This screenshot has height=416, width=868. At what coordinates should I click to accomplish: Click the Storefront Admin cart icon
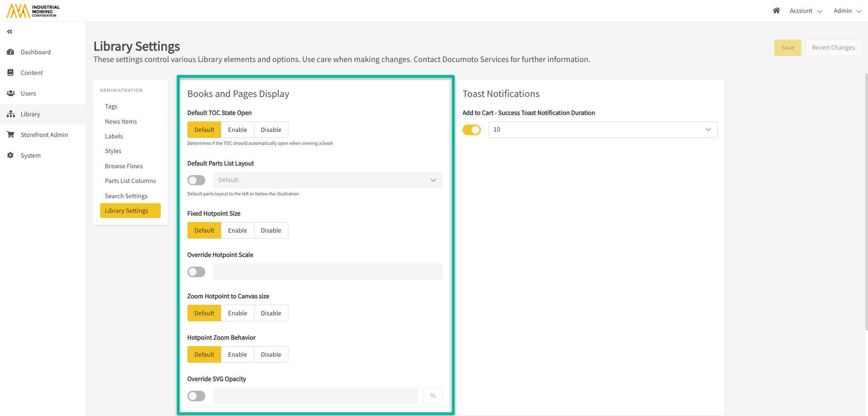click(x=11, y=135)
